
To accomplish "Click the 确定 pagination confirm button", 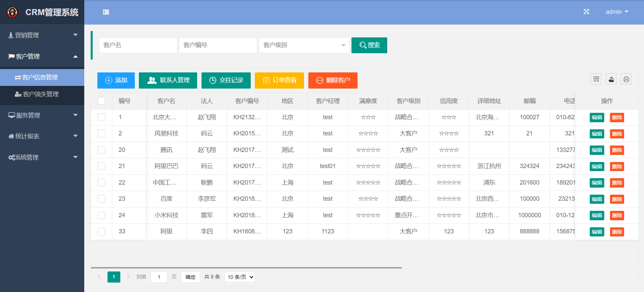I will (190, 277).
